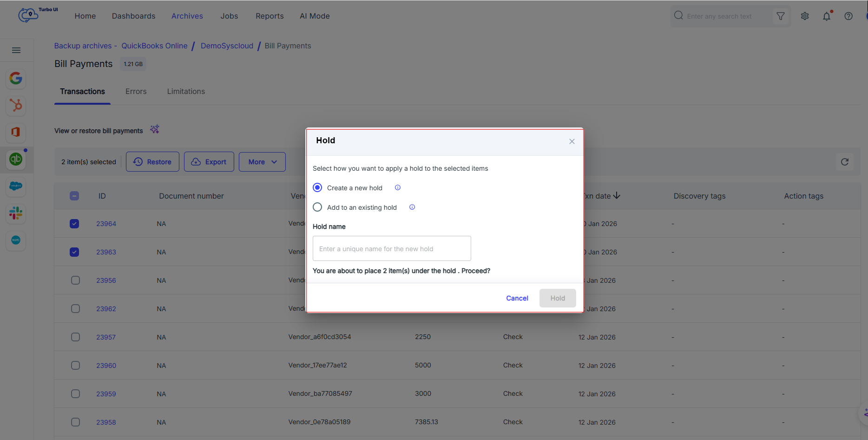The width and height of the screenshot is (868, 440).
Task: Check the row 23958 checkbox
Action: coord(75,422)
